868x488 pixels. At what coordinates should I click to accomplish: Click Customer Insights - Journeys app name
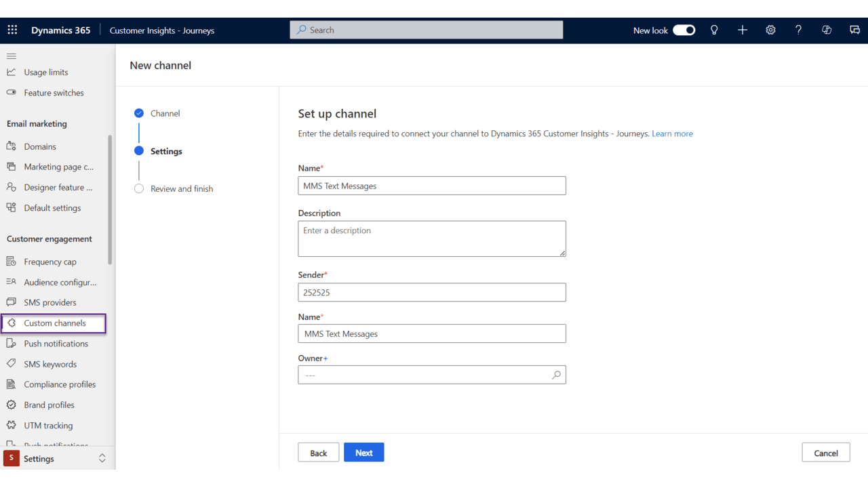pos(162,30)
